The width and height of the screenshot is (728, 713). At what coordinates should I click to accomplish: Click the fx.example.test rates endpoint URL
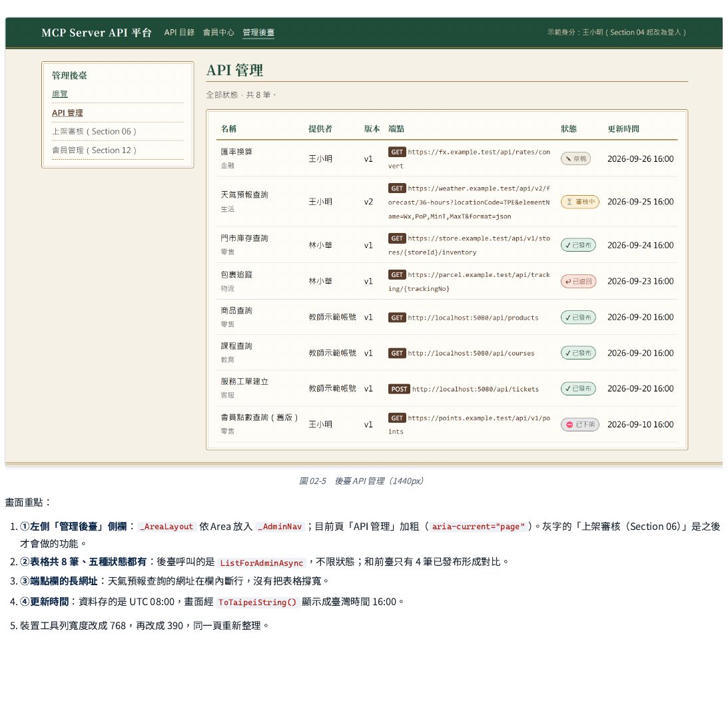click(470, 158)
